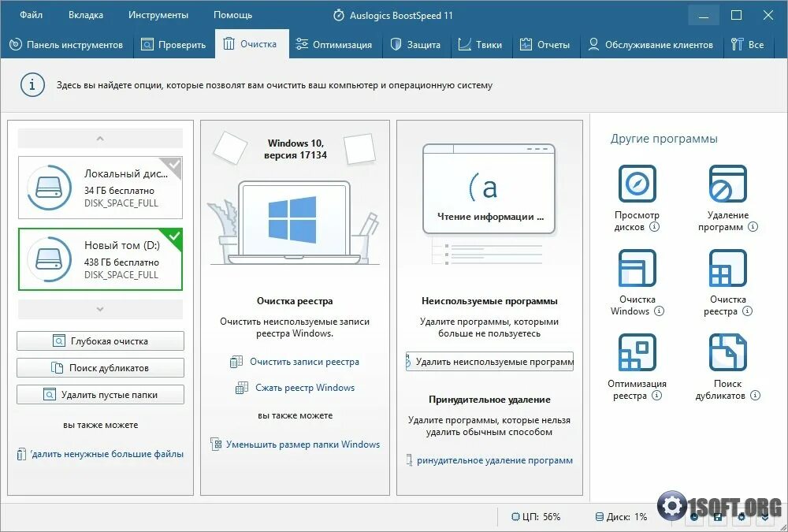Click the Неиспользуемые программы heading
Image resolution: width=788 pixels, height=532 pixels.
(489, 301)
